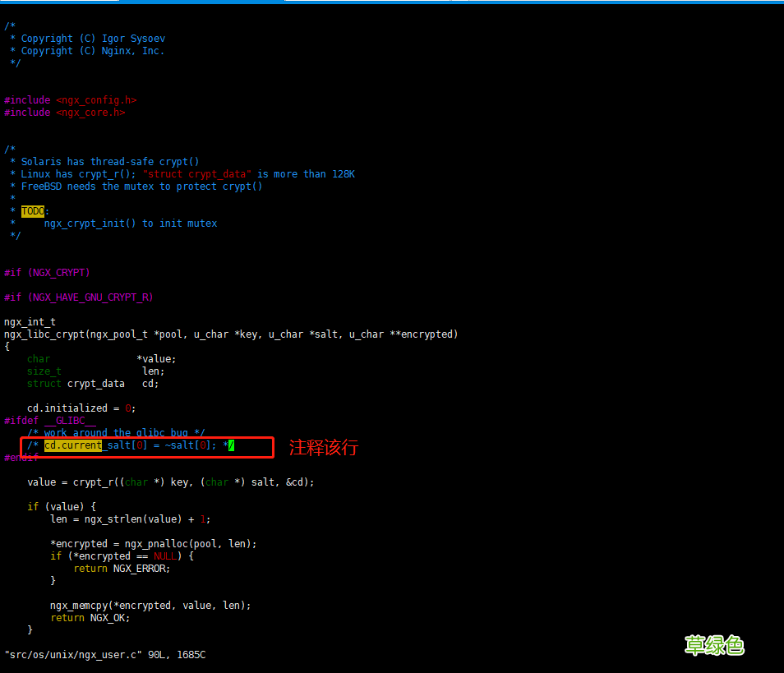Click 'len = ngx_strlen(value) + 1;' line

coord(131,519)
